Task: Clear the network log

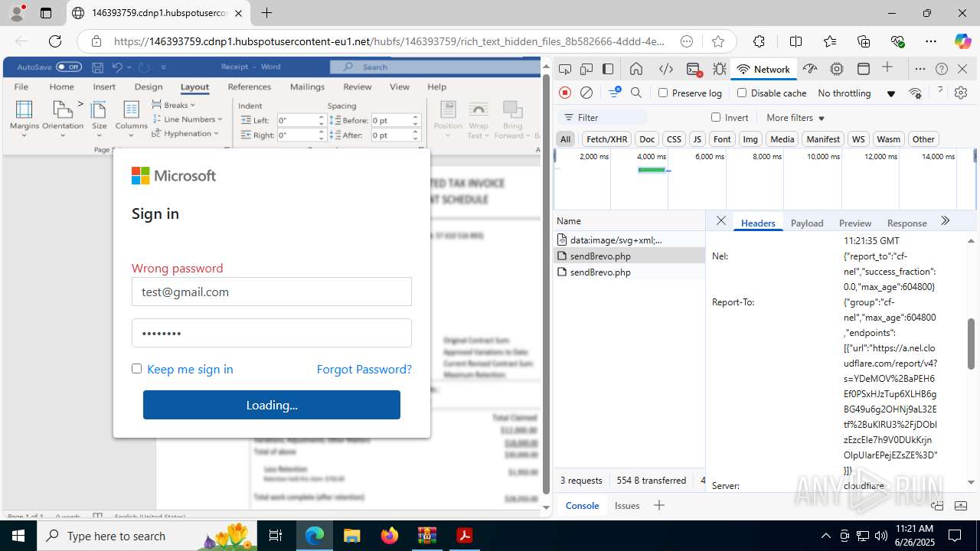Action: [x=586, y=93]
